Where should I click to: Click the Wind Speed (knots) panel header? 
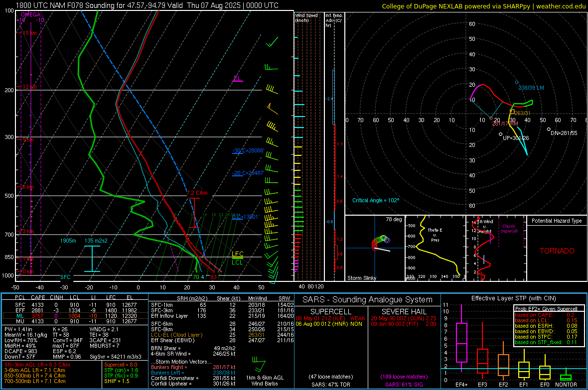pyautogui.click(x=306, y=17)
